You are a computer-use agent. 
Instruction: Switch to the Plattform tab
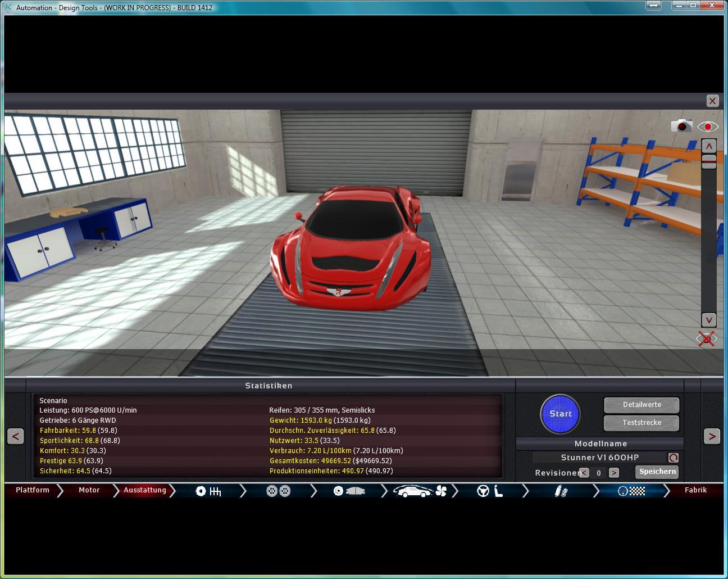pos(33,490)
